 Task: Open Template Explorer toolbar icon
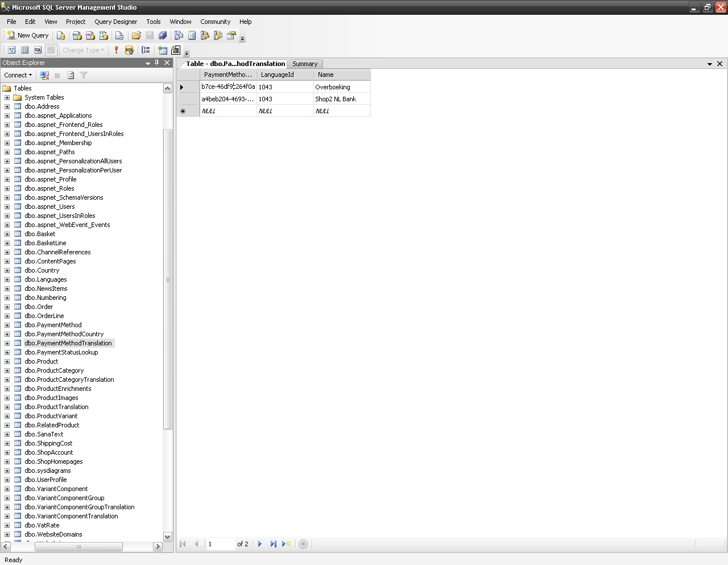click(x=218, y=35)
